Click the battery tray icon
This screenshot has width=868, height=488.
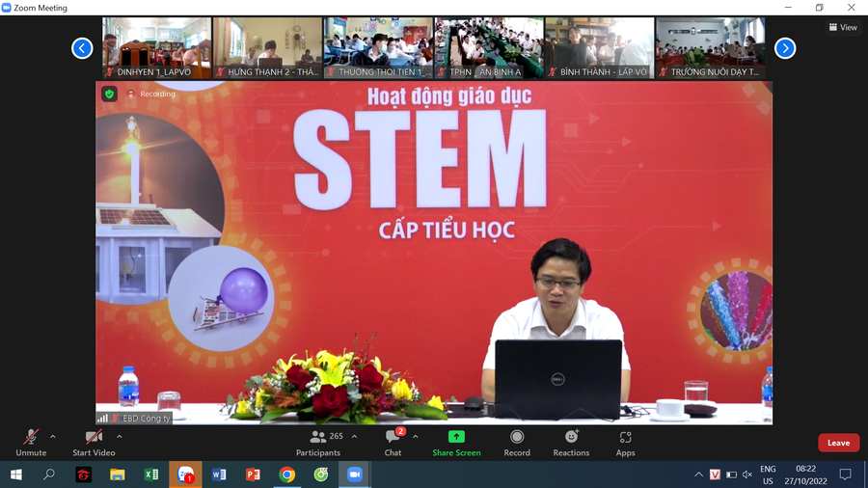click(731, 474)
